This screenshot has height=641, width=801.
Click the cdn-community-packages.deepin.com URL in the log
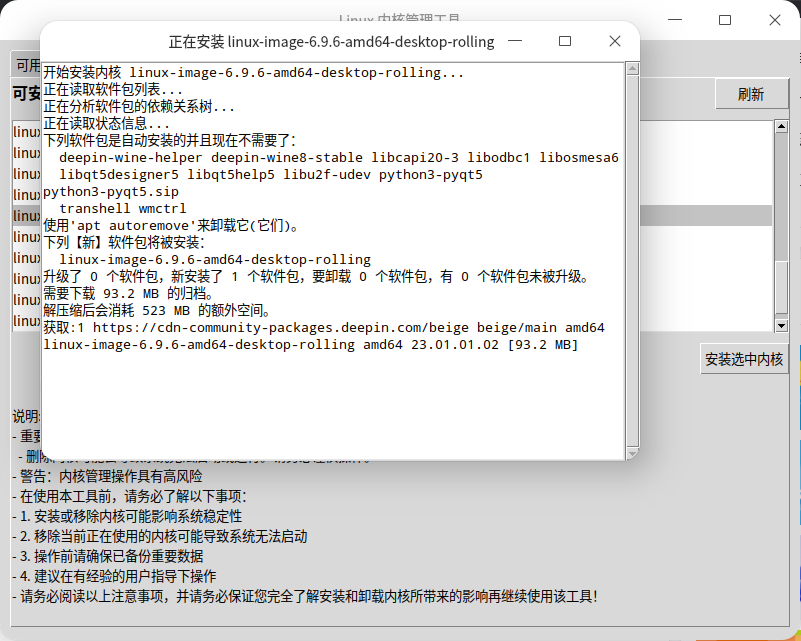point(280,327)
